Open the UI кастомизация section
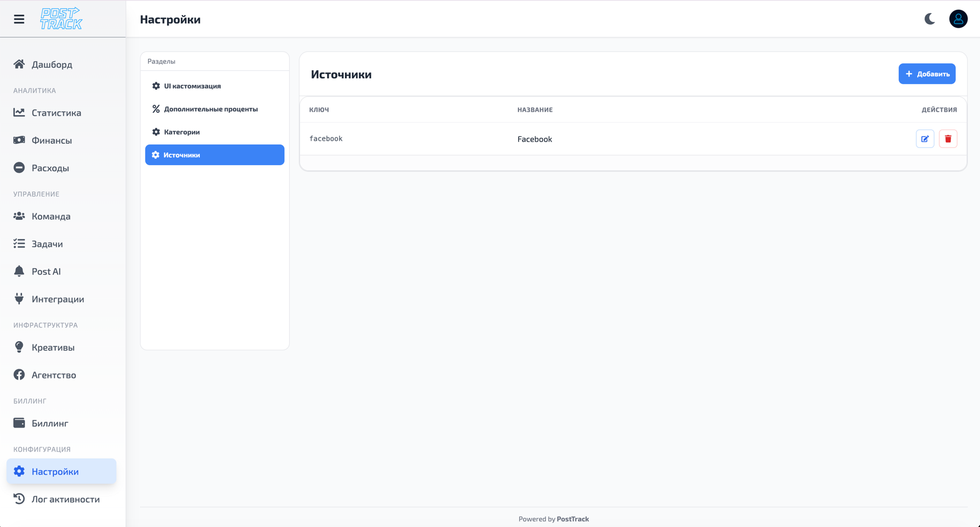This screenshot has width=980, height=527. (192, 86)
